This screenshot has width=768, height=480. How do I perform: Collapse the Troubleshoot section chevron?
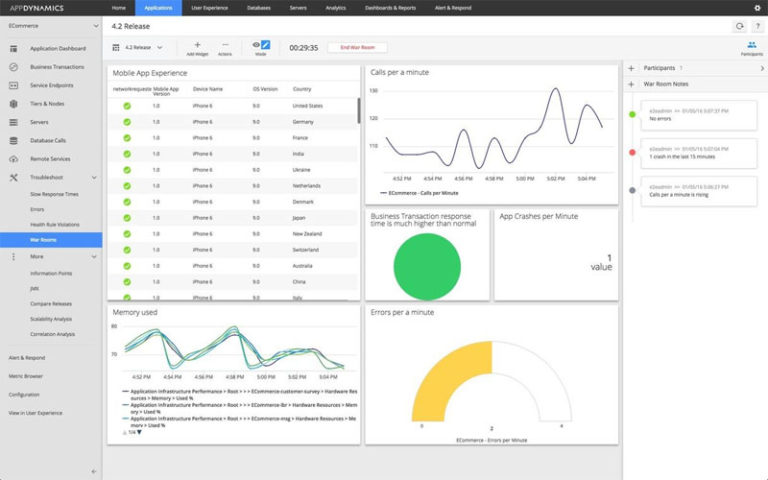[x=94, y=177]
